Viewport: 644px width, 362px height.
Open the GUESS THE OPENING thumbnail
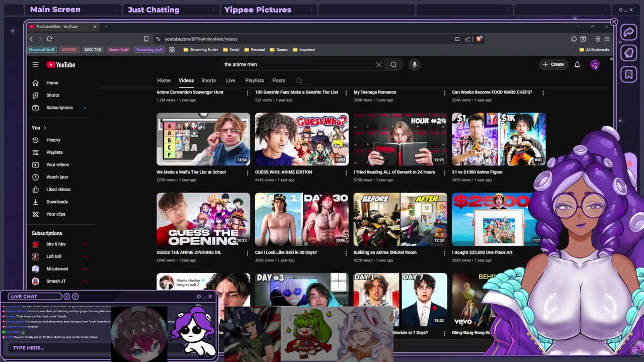[203, 219]
